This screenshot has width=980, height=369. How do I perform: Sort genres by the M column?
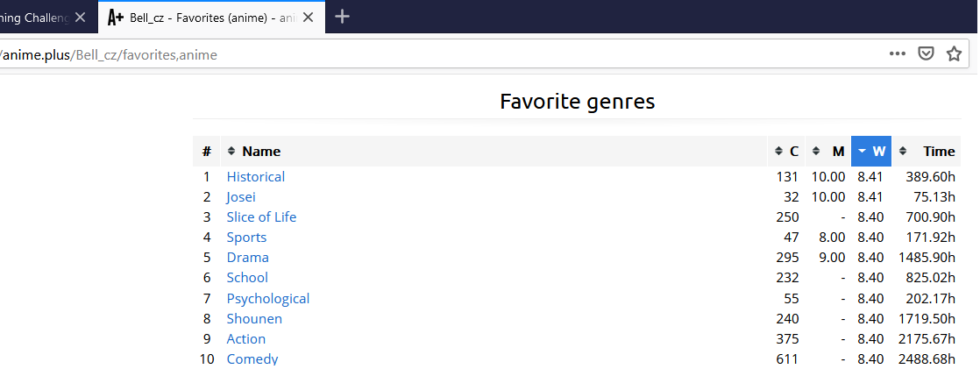tap(828, 152)
